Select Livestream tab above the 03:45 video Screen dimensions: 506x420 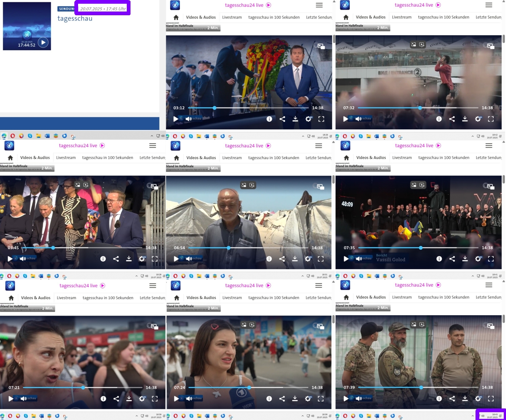[x=66, y=158]
